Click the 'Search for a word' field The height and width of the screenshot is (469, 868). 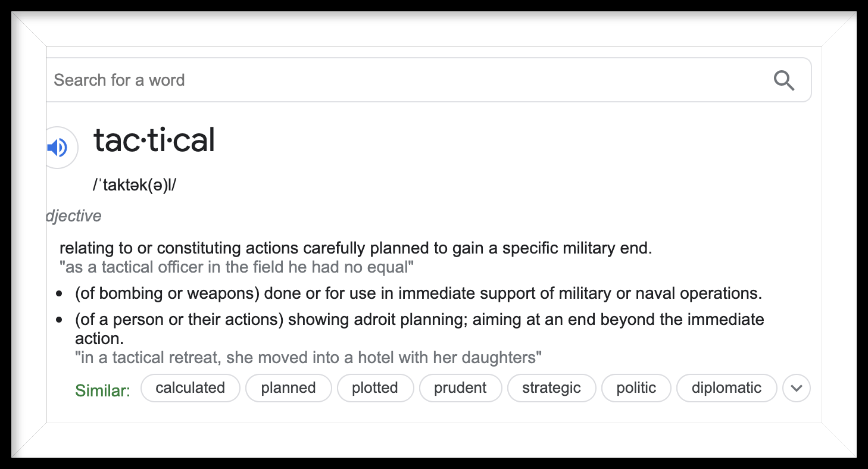click(405, 80)
